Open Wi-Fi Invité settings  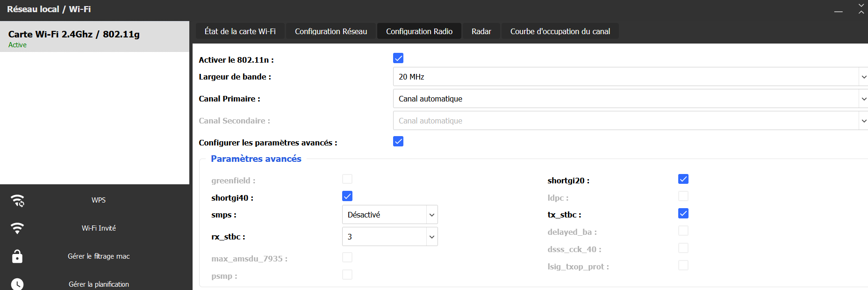tap(99, 228)
